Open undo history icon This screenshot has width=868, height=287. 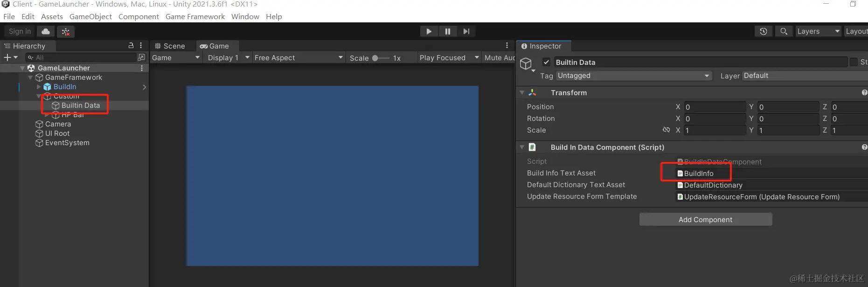764,31
